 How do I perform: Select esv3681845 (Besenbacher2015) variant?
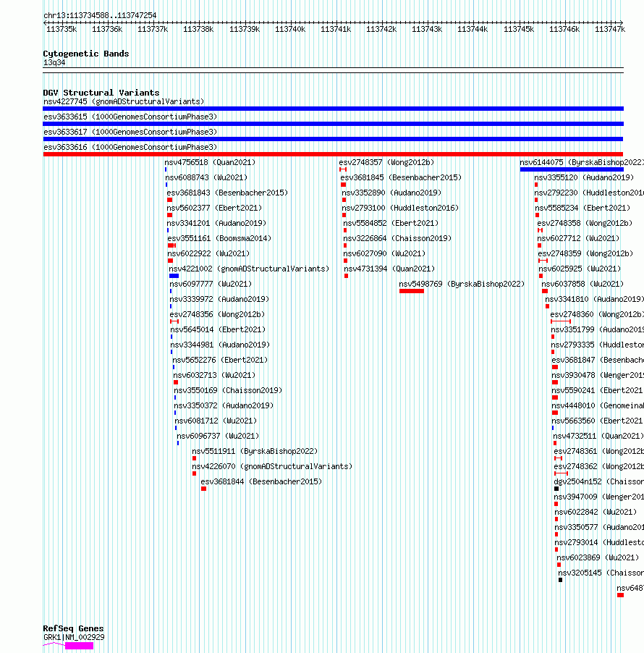pos(402,177)
